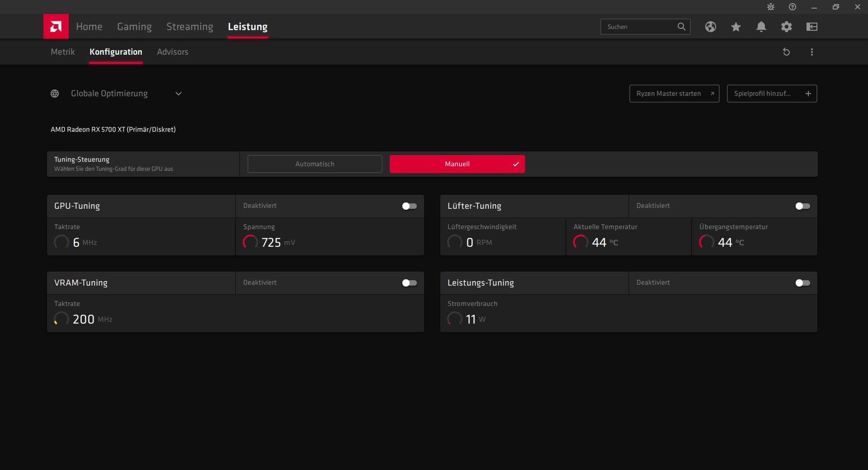The height and width of the screenshot is (470, 868).
Task: Open notifications bell icon
Action: click(761, 27)
